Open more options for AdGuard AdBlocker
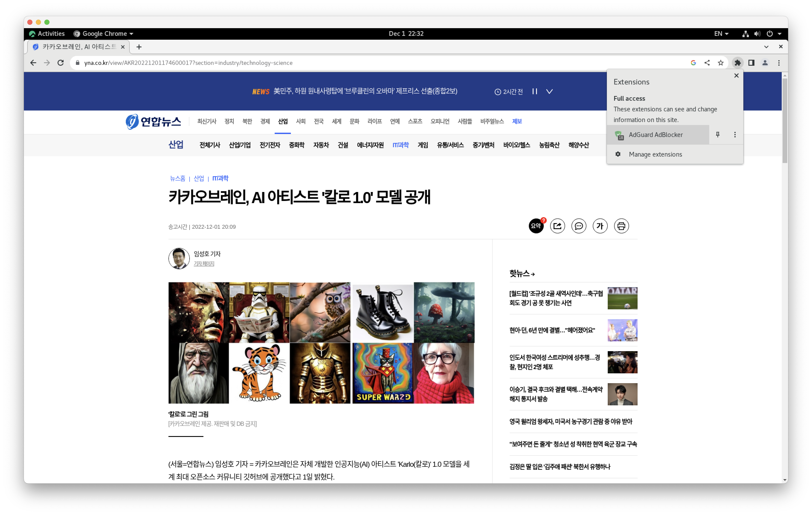The image size is (812, 515). [x=735, y=135]
